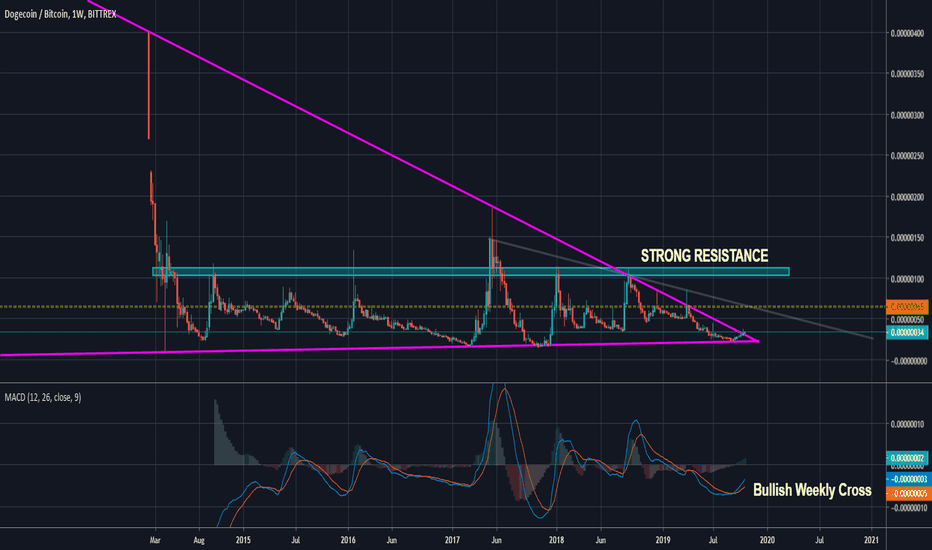
Task: Select the MACD (12, 26, close, 9) indicator label
Action: 43,397
